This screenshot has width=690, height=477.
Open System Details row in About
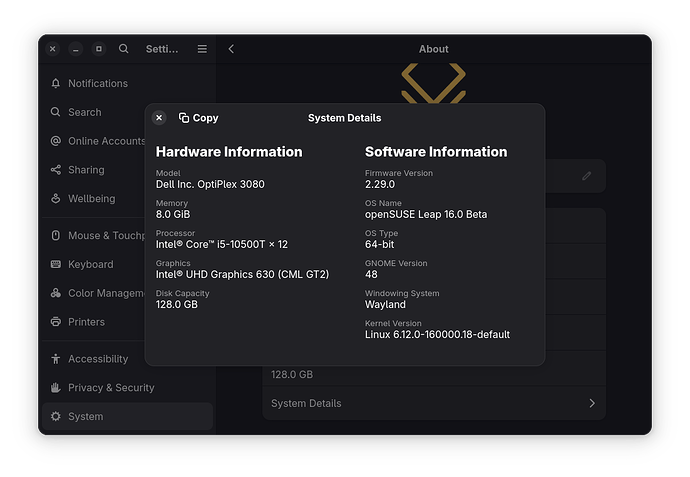(434, 404)
